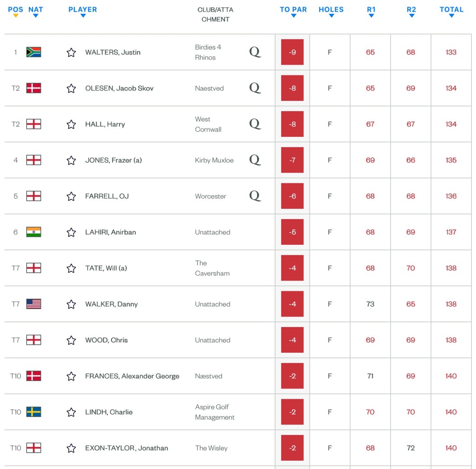The image size is (476, 469).
Task: Click the red -9 to-par box
Action: (x=292, y=52)
